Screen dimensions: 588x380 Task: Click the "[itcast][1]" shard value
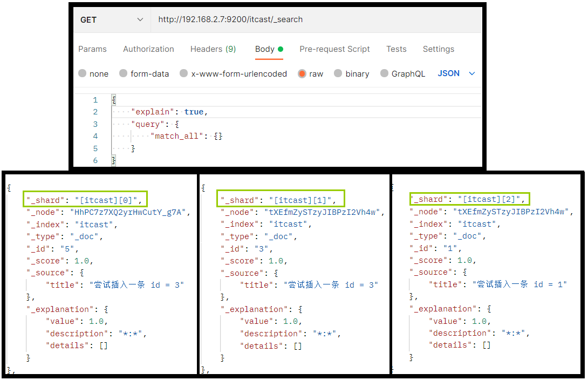tap(300, 200)
